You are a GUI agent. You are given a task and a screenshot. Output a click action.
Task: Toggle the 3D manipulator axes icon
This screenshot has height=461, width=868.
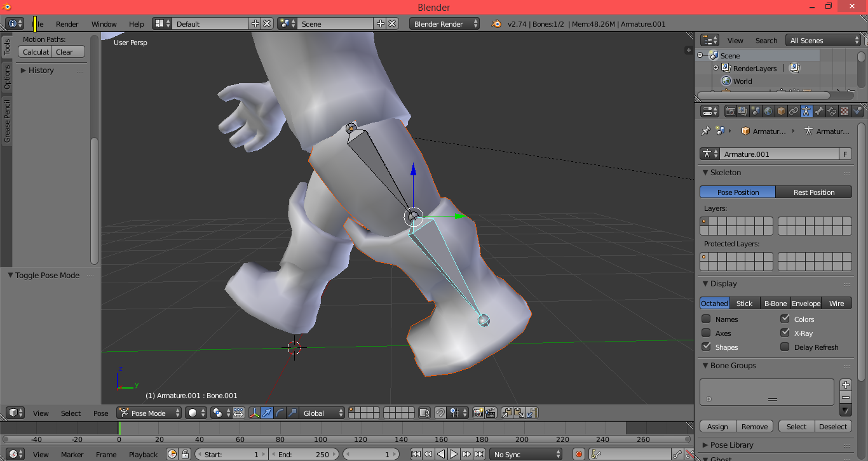click(x=254, y=413)
